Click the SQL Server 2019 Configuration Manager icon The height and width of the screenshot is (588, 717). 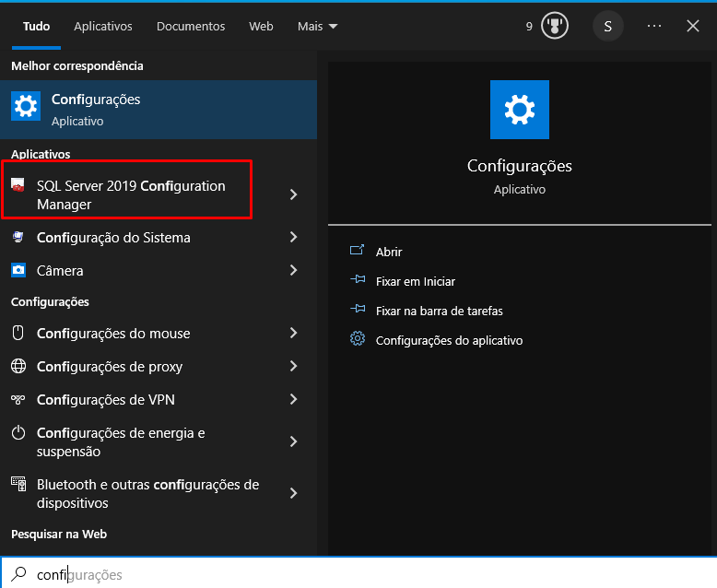pyautogui.click(x=18, y=186)
